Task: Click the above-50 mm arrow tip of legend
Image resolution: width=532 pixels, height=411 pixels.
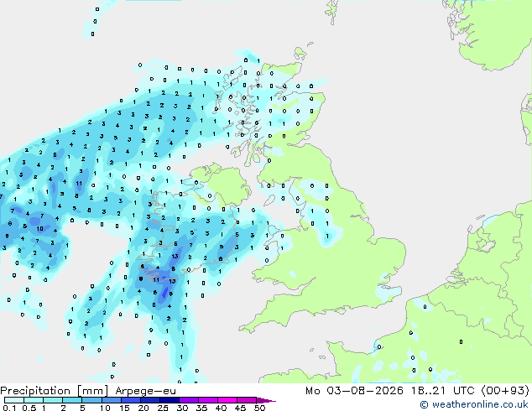Action: [x=266, y=400]
